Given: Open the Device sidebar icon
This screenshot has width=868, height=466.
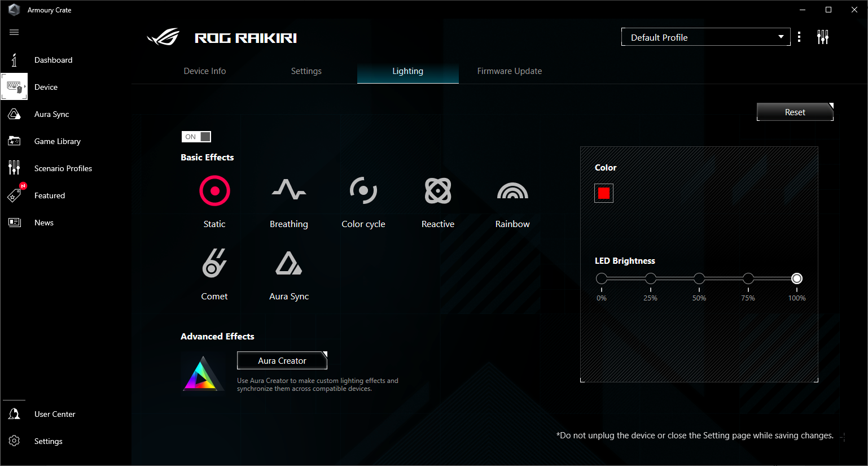Looking at the screenshot, I should point(14,86).
